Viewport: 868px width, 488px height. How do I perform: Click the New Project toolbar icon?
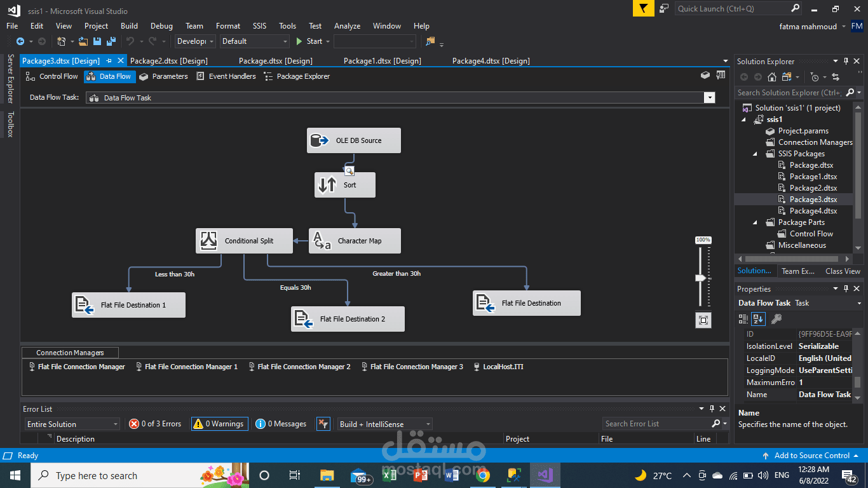62,41
